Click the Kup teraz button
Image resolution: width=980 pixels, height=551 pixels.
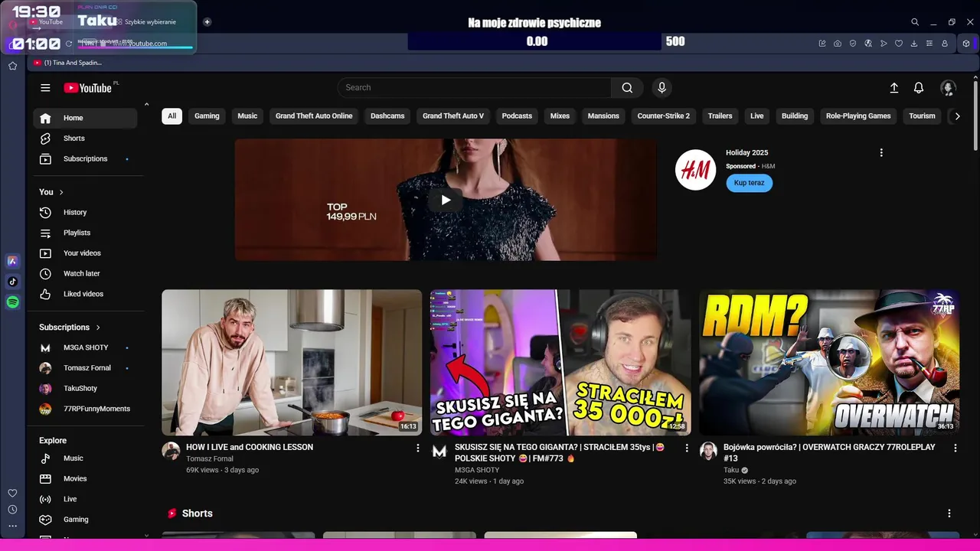(x=750, y=183)
